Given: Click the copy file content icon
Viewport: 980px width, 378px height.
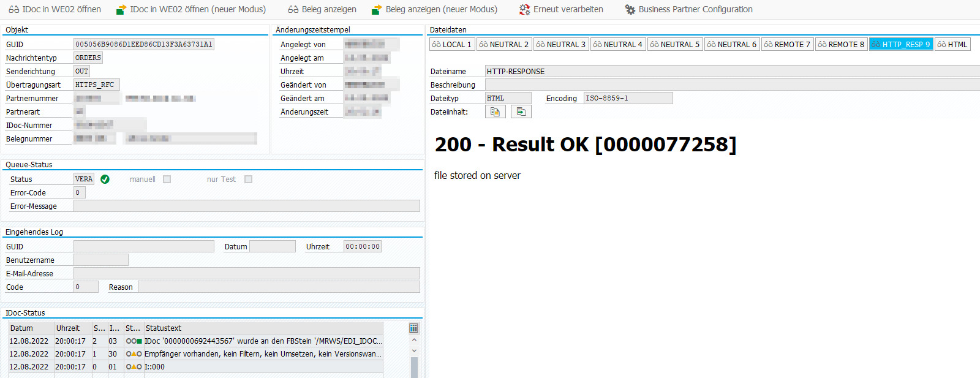Looking at the screenshot, I should click(495, 112).
